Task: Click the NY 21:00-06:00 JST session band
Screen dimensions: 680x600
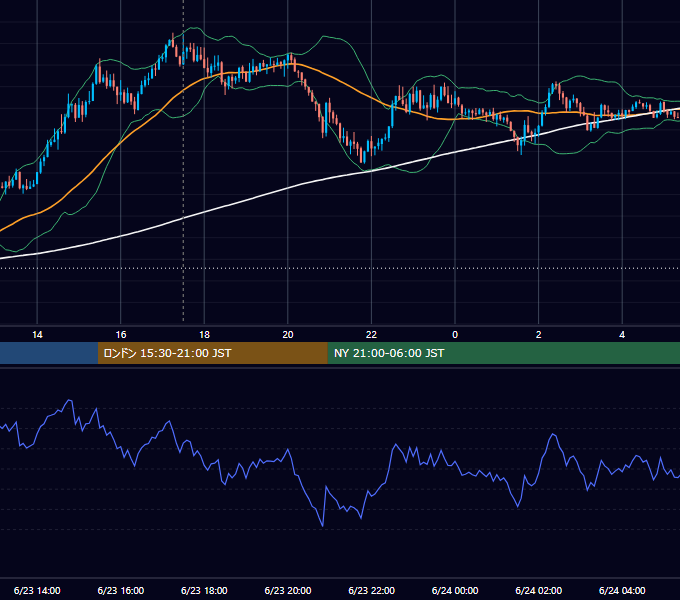Action: tap(503, 353)
